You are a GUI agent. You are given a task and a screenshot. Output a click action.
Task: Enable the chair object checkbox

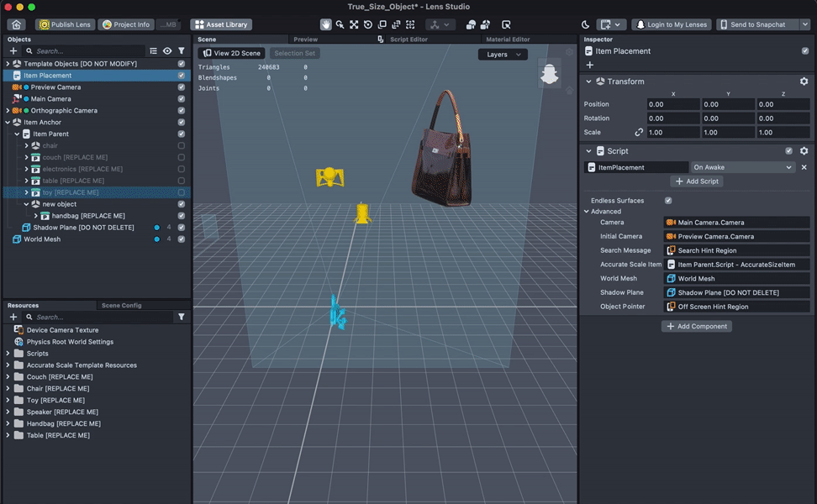coord(182,146)
